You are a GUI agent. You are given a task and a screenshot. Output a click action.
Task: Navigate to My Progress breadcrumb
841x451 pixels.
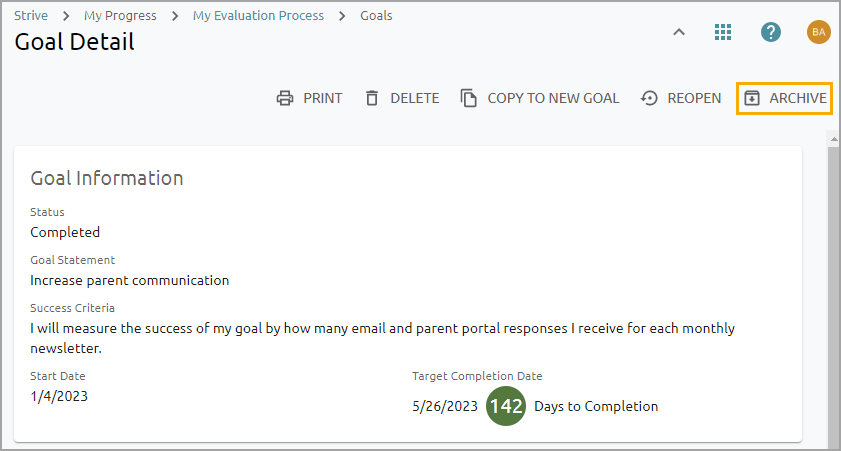120,16
